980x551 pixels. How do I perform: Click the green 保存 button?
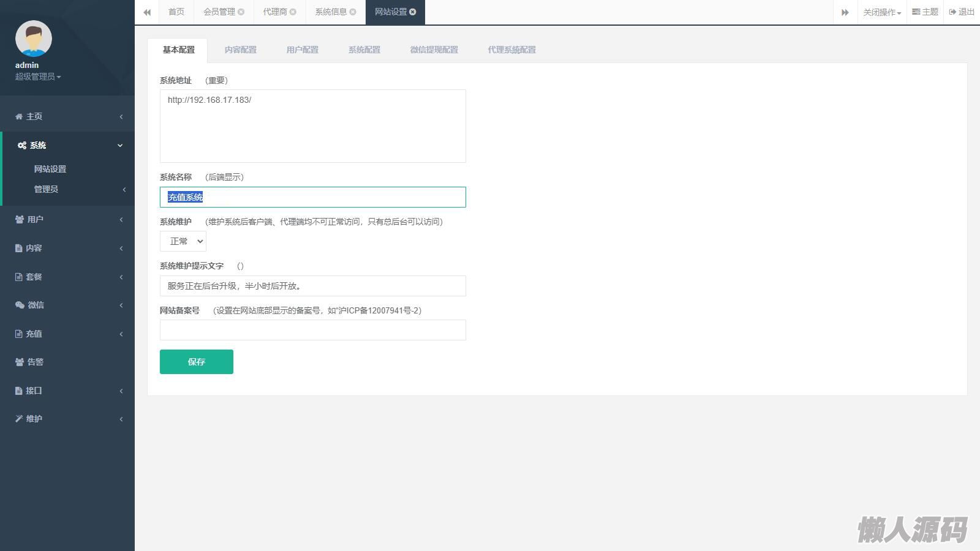[196, 362]
